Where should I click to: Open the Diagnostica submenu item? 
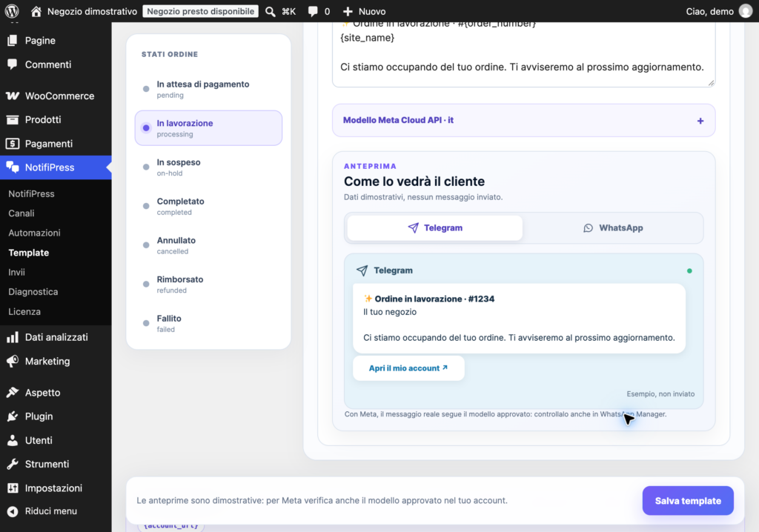pyautogui.click(x=33, y=292)
